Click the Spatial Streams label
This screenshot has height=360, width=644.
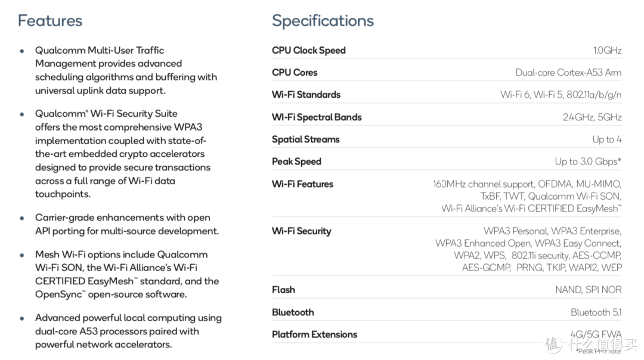tap(305, 139)
